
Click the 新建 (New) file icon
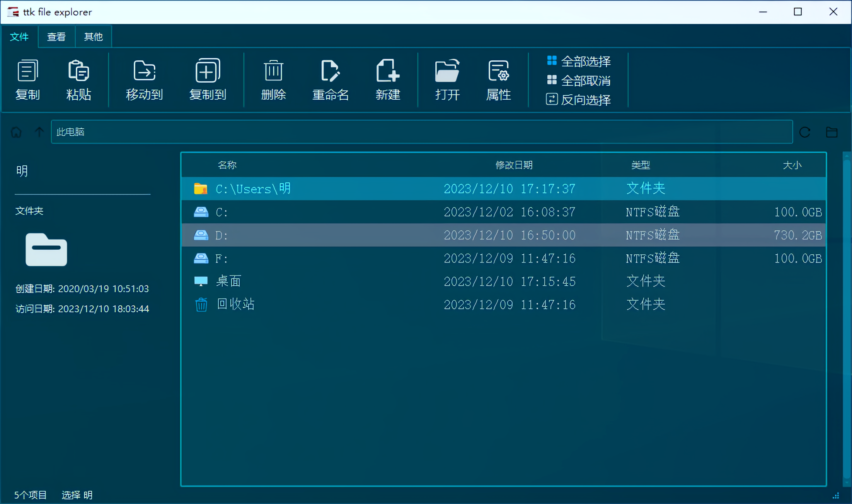tap(387, 71)
